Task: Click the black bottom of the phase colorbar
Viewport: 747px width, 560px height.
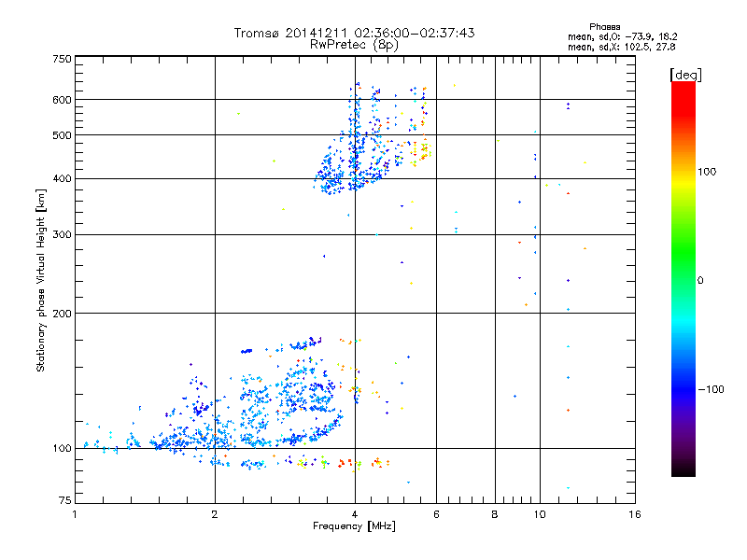Action: pos(684,469)
